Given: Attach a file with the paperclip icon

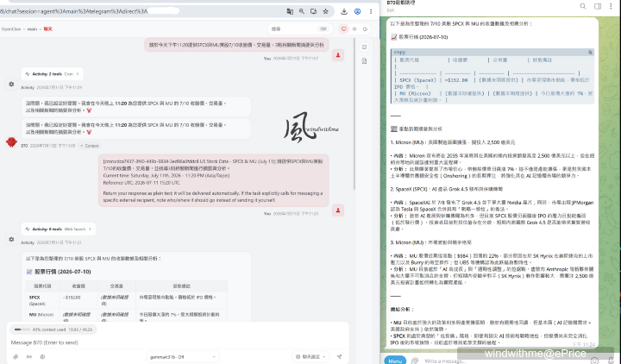Looking at the screenshot, I should [16, 356].
